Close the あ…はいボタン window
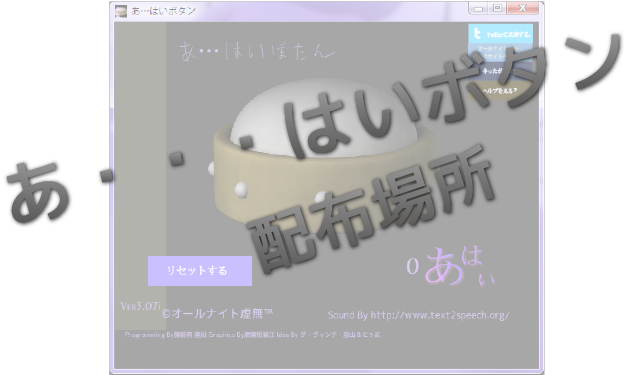This screenshot has height=375, width=626. [x=522, y=8]
